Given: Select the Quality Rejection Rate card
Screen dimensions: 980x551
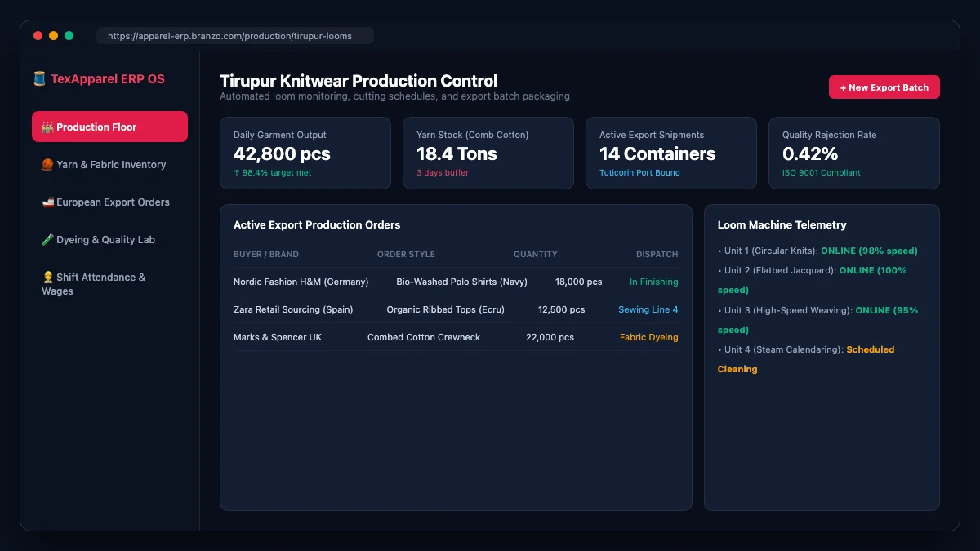Looking at the screenshot, I should pyautogui.click(x=854, y=153).
